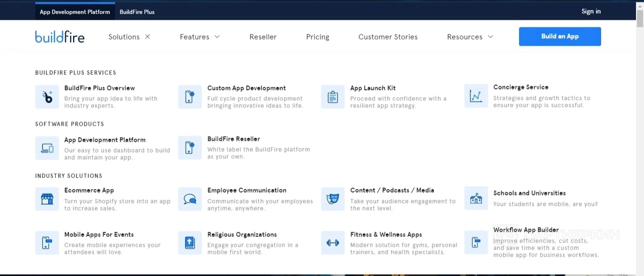Image resolution: width=644 pixels, height=276 pixels.
Task: Click the Ecommerce App storefront icon
Action: 47,199
